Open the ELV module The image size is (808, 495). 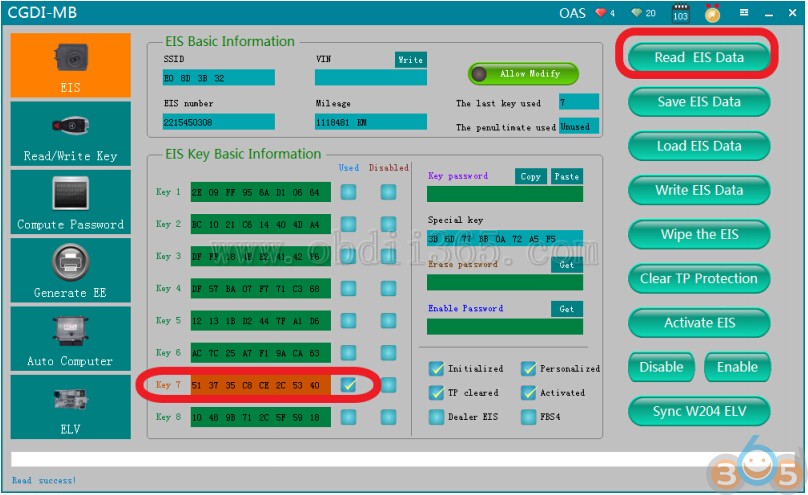[71, 407]
